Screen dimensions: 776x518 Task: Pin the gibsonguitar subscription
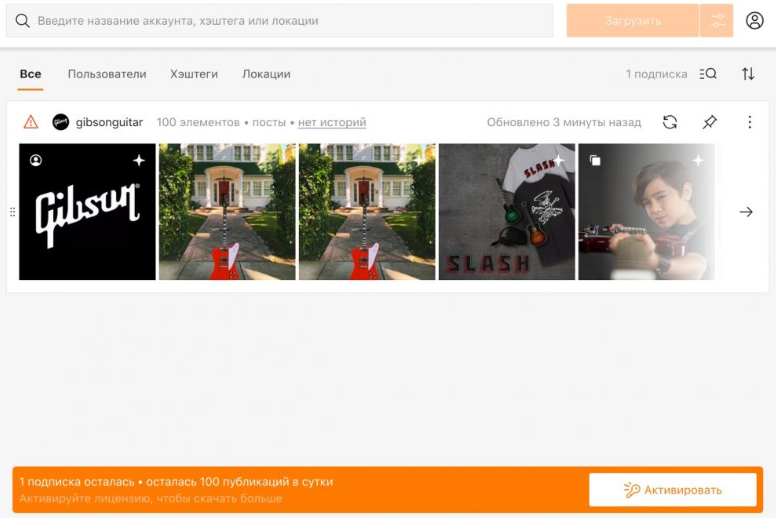709,122
